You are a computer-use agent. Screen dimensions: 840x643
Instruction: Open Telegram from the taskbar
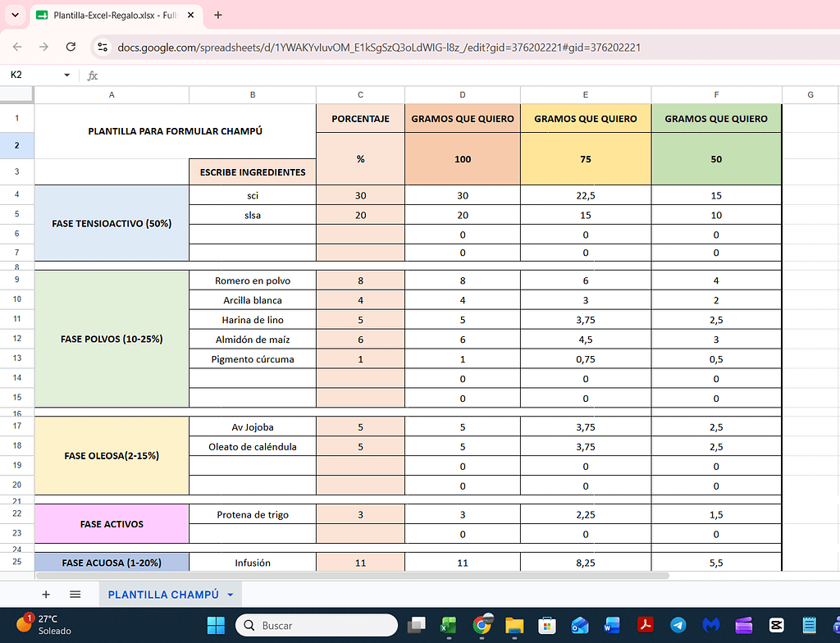coord(678,625)
